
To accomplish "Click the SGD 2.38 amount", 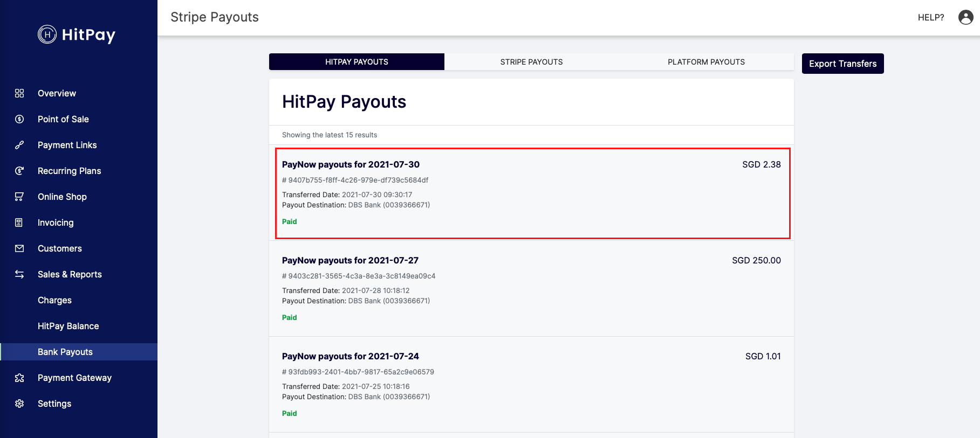I will [761, 164].
